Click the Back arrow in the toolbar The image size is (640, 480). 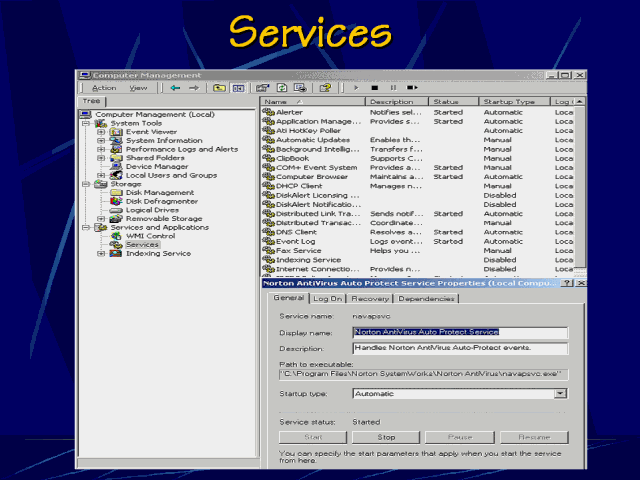[175, 87]
